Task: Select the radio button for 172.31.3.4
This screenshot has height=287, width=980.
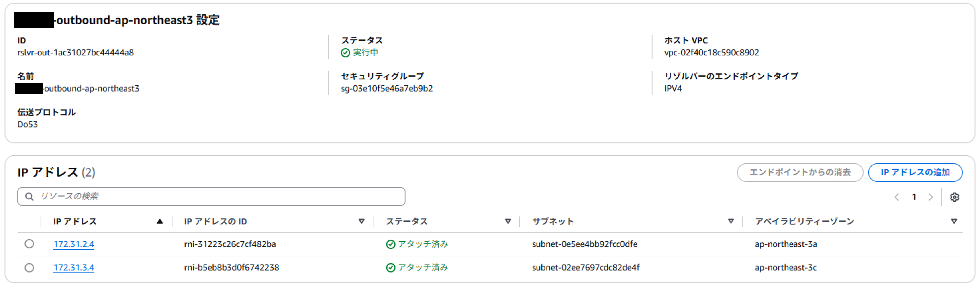Action: pos(29,267)
